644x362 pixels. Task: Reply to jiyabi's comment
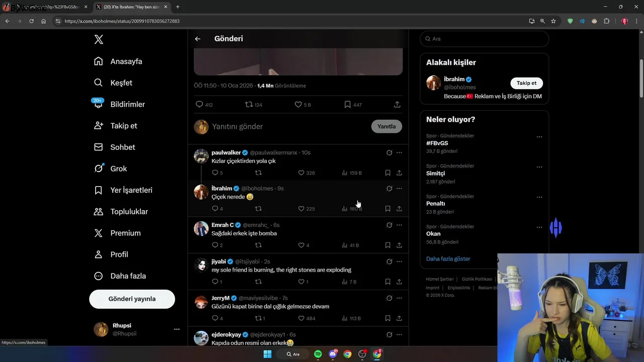click(217, 282)
